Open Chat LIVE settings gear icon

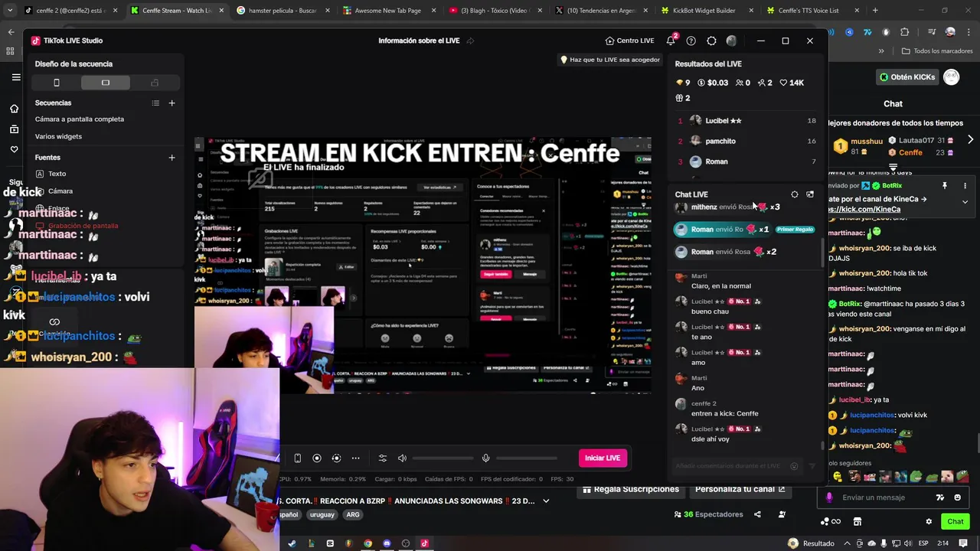pyautogui.click(x=795, y=194)
